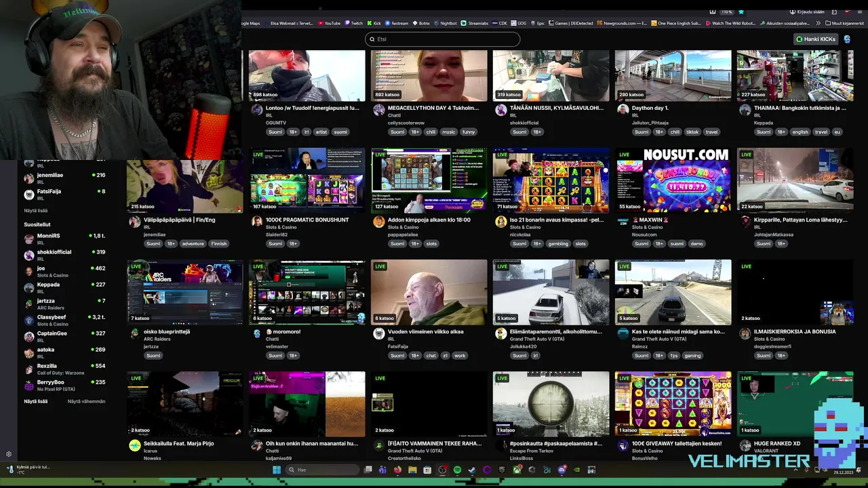The image size is (868, 488).
Task: Open the GOG bookmark
Action: pyautogui.click(x=519, y=23)
